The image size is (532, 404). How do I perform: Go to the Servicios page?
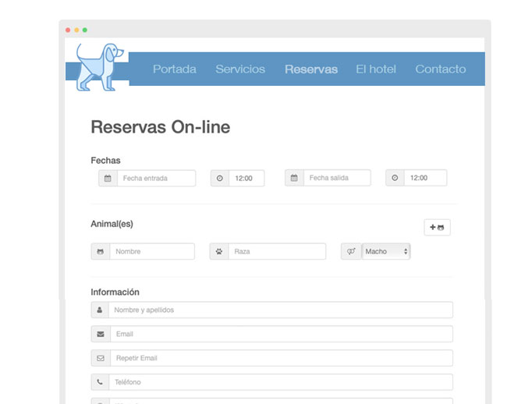tap(240, 69)
